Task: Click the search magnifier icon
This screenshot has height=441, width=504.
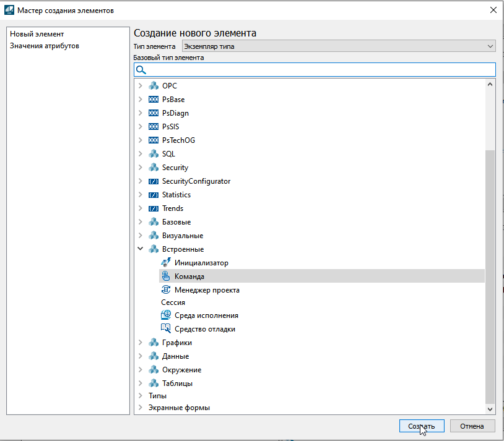Action: point(141,69)
